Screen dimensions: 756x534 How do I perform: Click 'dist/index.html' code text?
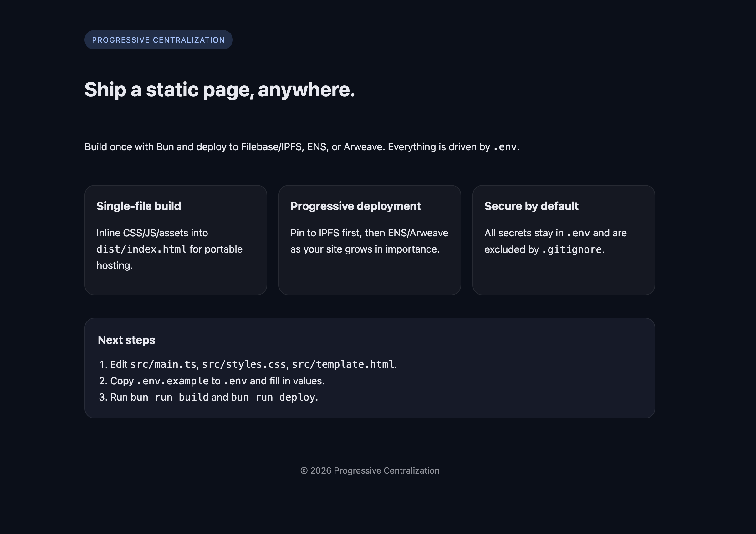pos(141,249)
